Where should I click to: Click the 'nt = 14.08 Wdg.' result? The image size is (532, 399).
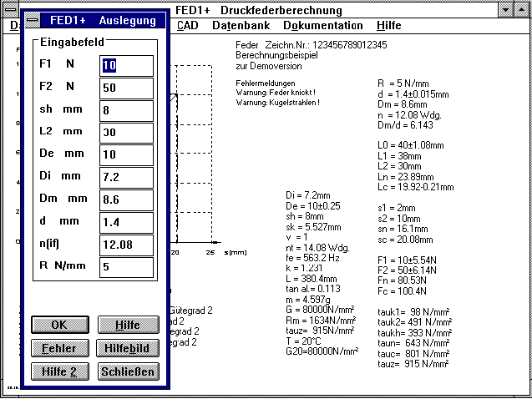pos(317,248)
